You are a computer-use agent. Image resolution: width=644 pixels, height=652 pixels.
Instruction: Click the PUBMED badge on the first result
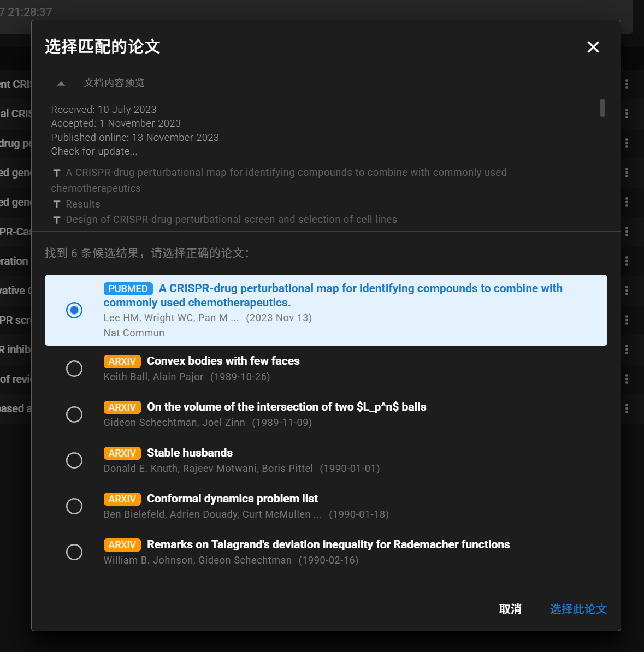click(x=128, y=288)
